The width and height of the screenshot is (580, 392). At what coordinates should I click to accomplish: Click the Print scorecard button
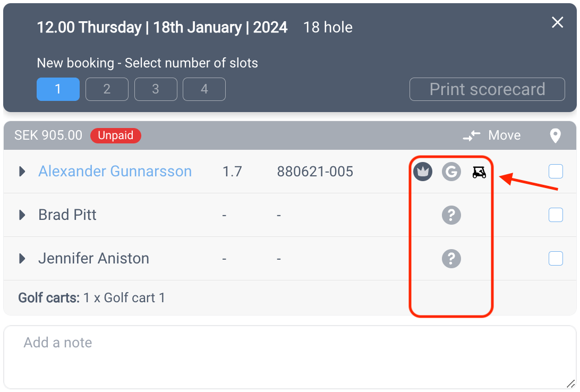[487, 89]
